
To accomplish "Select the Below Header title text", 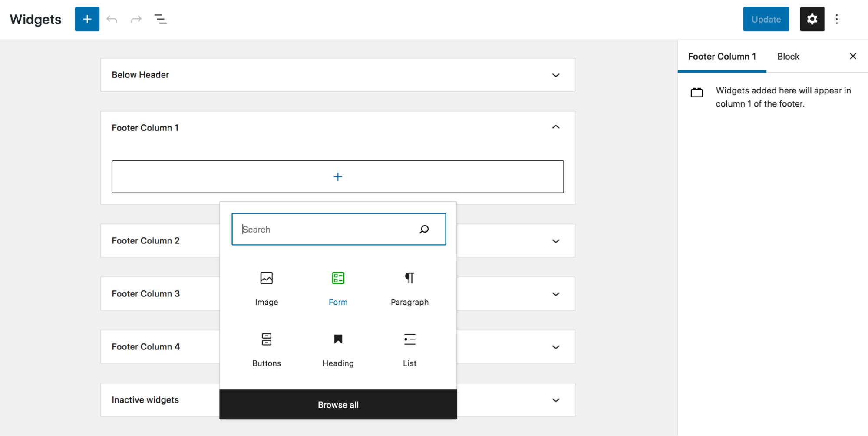I will click(x=140, y=75).
